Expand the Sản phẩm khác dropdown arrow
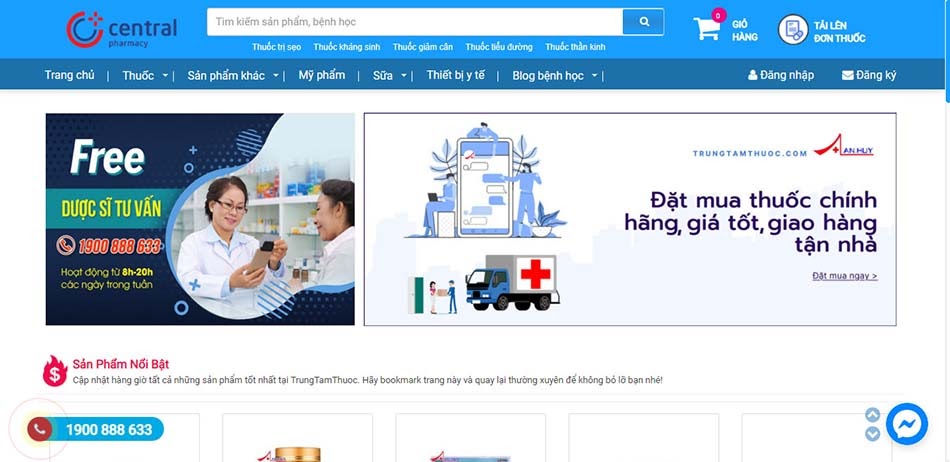The image size is (950, 462). [276, 76]
